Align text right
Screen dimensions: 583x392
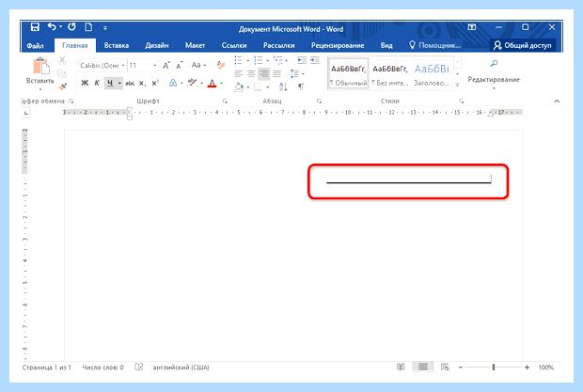coord(263,73)
